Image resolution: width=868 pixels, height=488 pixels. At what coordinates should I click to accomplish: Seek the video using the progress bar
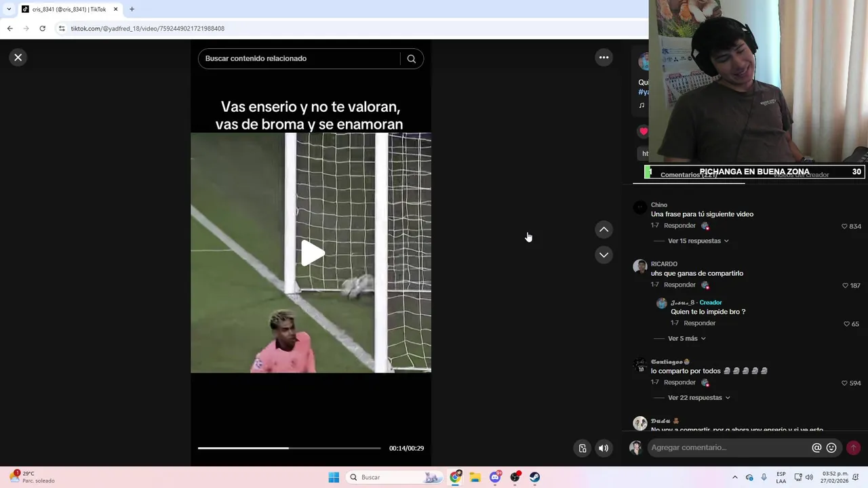click(289, 448)
